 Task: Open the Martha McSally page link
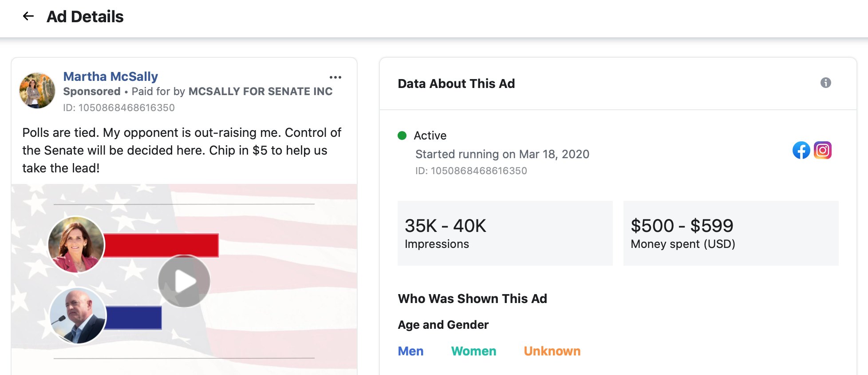pos(110,76)
